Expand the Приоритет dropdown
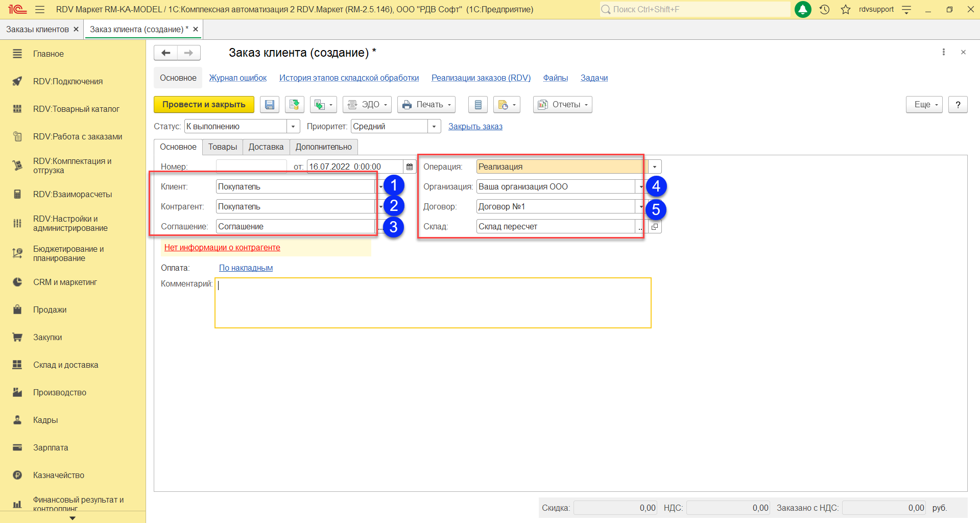Screen dimensions: 980x523 tap(434, 127)
